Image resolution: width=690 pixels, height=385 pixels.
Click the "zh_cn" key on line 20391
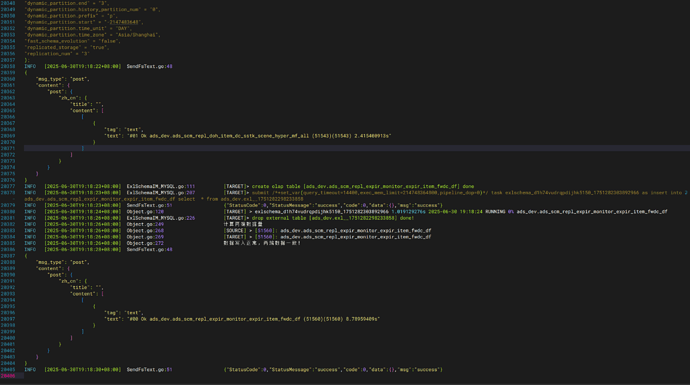(70, 281)
